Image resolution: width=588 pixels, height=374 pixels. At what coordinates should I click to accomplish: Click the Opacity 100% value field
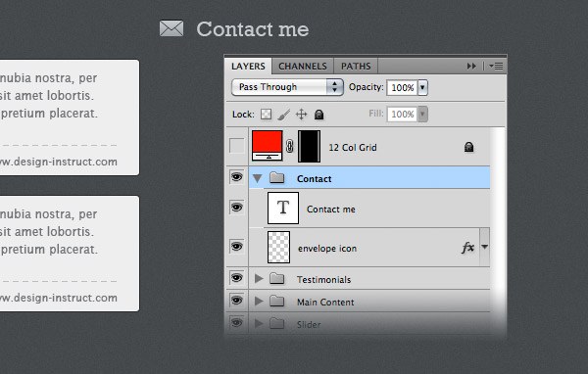pyautogui.click(x=402, y=88)
